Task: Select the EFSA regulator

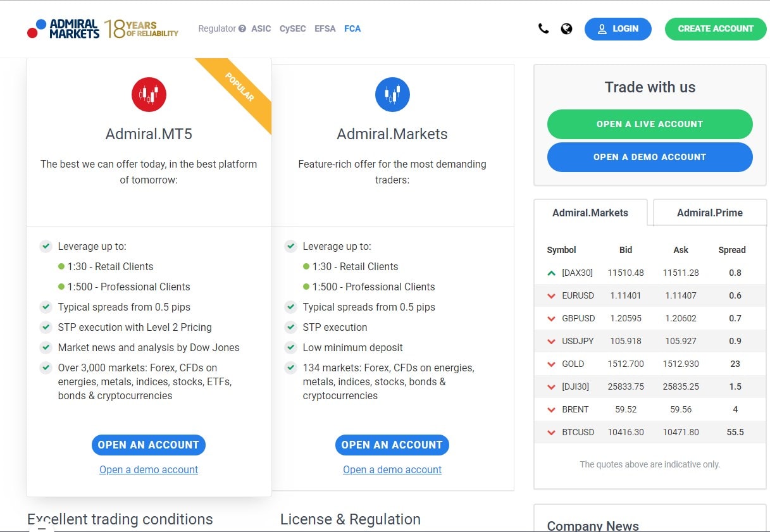Action: 325,28
